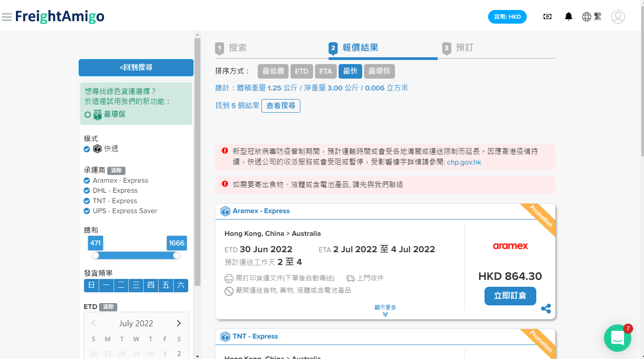Share the Aramex quote
The height and width of the screenshot is (359, 644).
[546, 309]
